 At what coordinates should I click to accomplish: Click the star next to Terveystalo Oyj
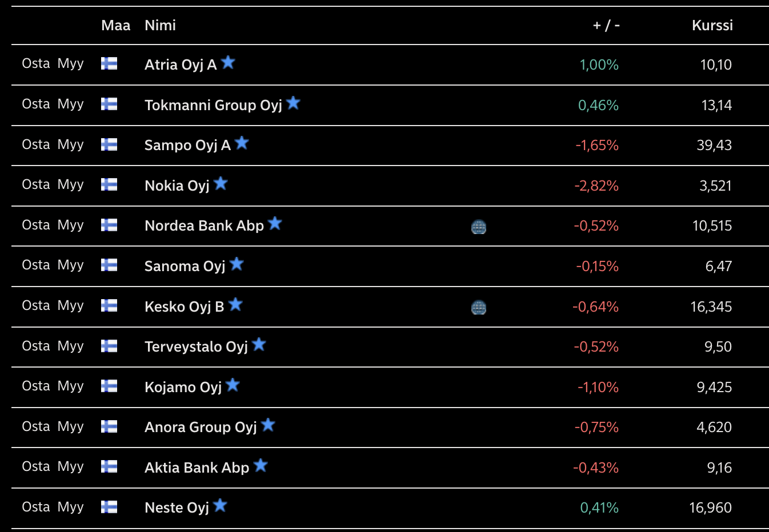click(259, 344)
